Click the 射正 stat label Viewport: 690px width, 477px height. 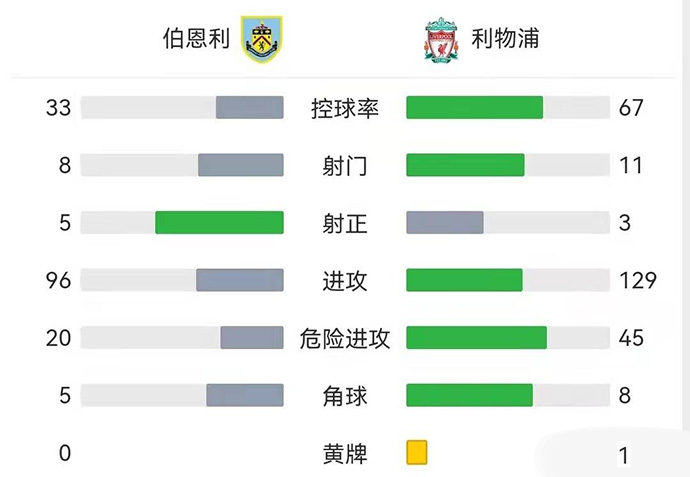(345, 222)
